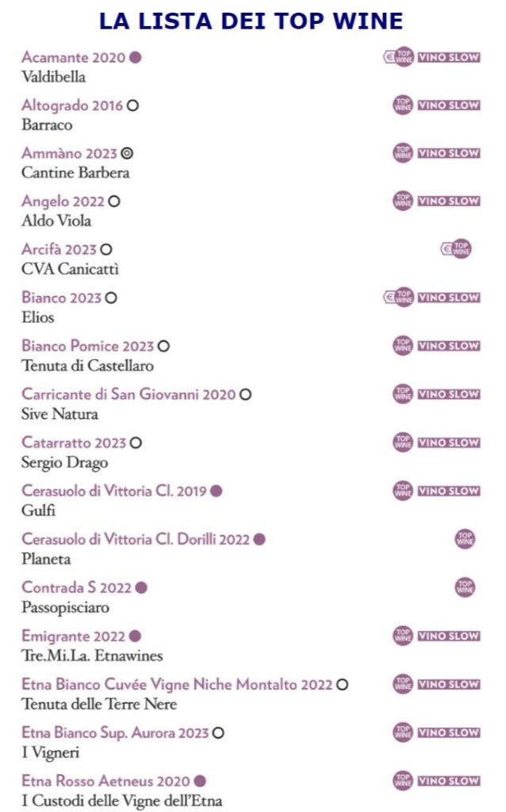506x812 pixels.
Task: Select the Etna Bianco Sup. Aurora 2023 wine
Action: (115, 733)
